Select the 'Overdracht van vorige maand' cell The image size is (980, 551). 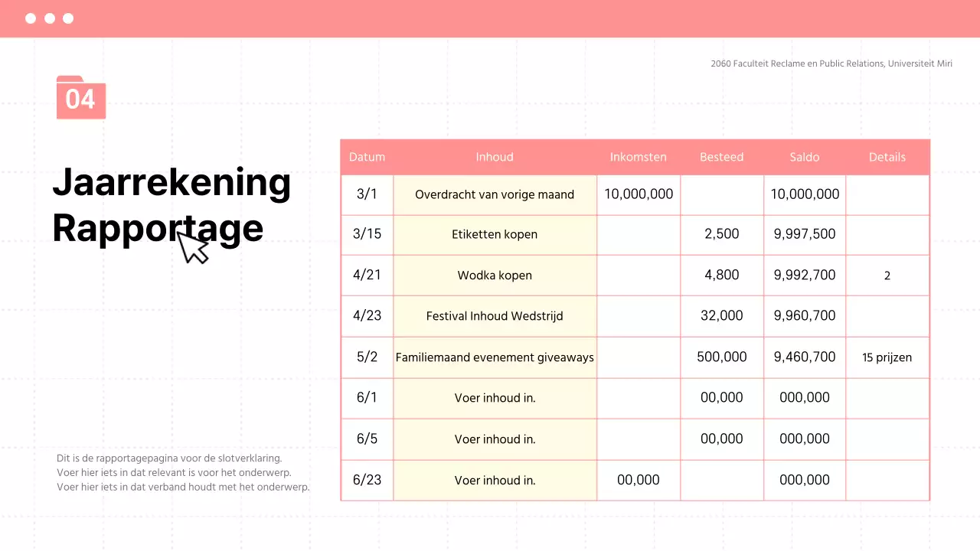tap(495, 194)
